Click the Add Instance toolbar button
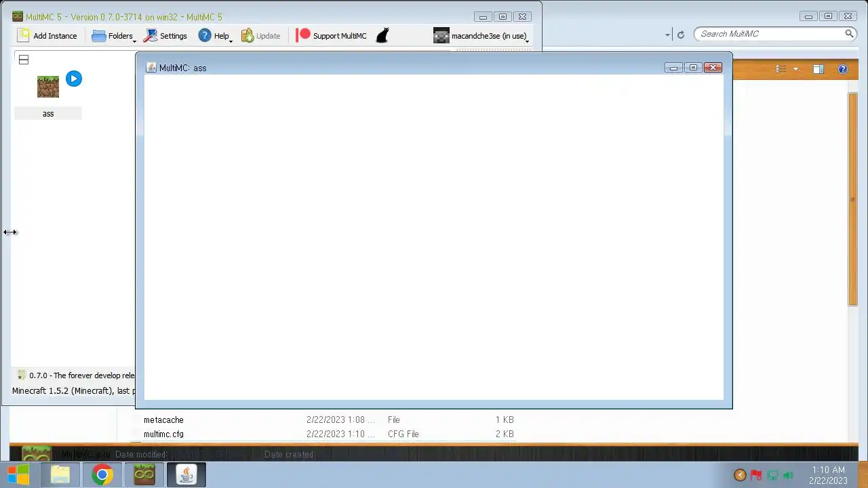Viewport: 868px width, 488px height. click(x=47, y=36)
